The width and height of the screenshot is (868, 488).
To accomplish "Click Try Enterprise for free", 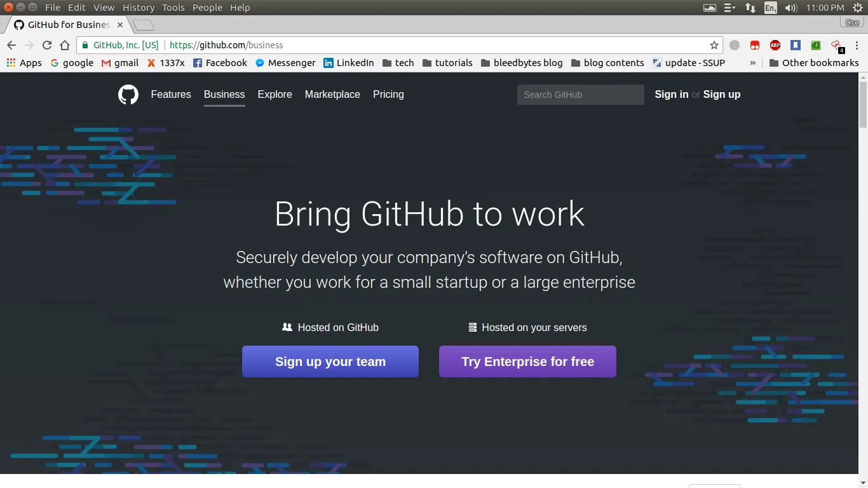I will (x=527, y=361).
